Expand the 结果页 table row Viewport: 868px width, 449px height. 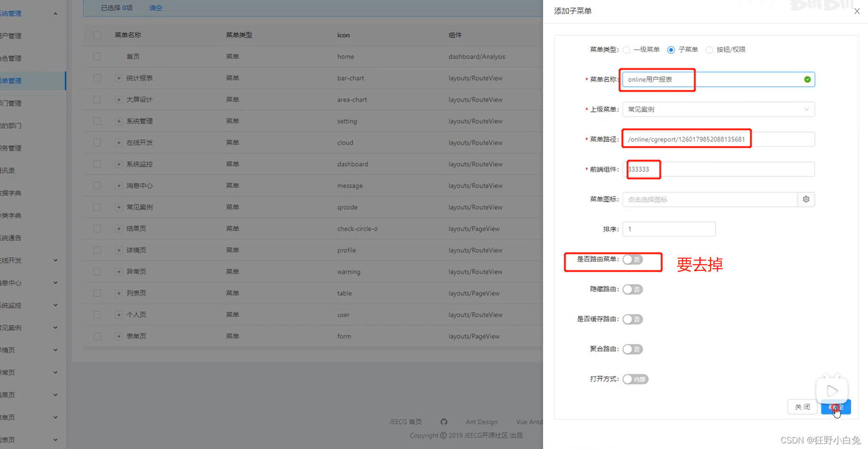(119, 229)
